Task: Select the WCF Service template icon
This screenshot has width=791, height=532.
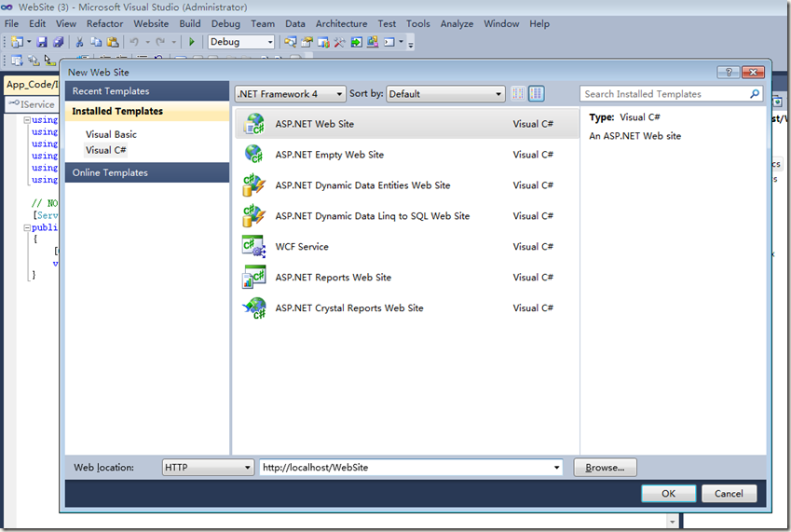Action: click(x=253, y=247)
